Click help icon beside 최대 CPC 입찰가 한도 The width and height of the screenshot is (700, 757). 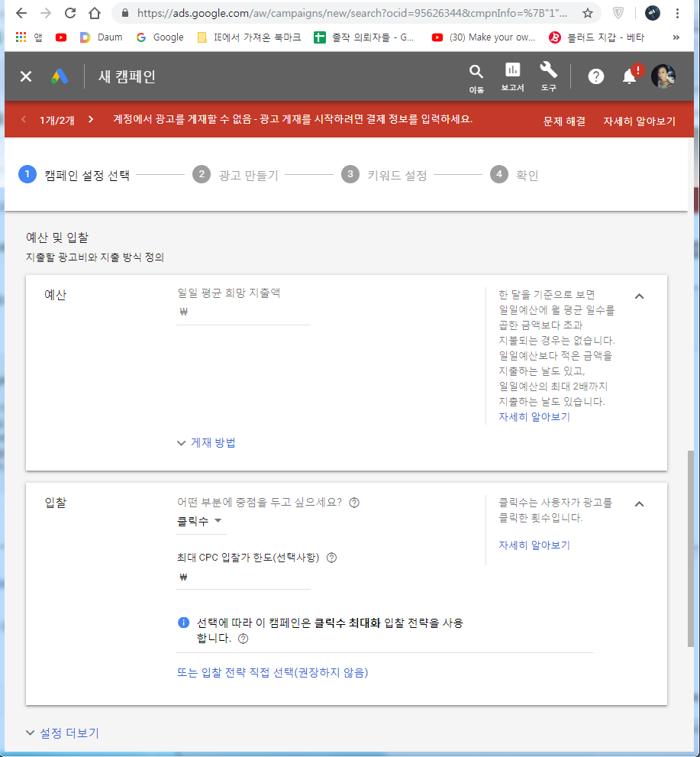pos(331,558)
